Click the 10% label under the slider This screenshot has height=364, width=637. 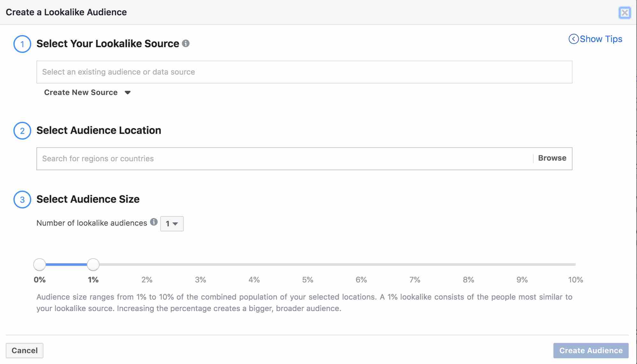tap(576, 280)
